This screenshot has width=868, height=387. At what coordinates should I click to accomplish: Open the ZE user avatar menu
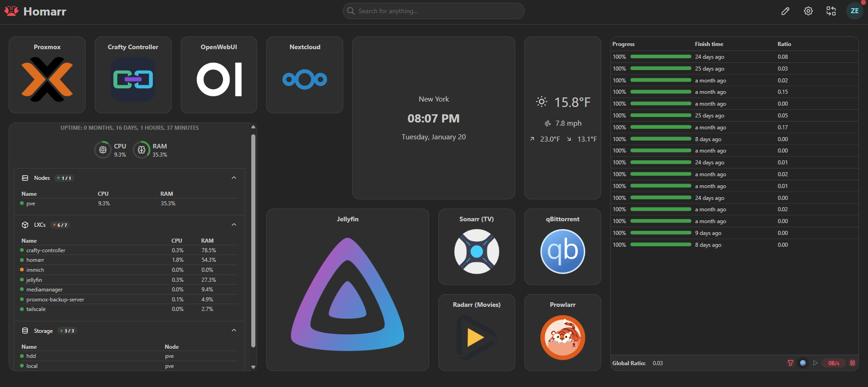coord(854,11)
